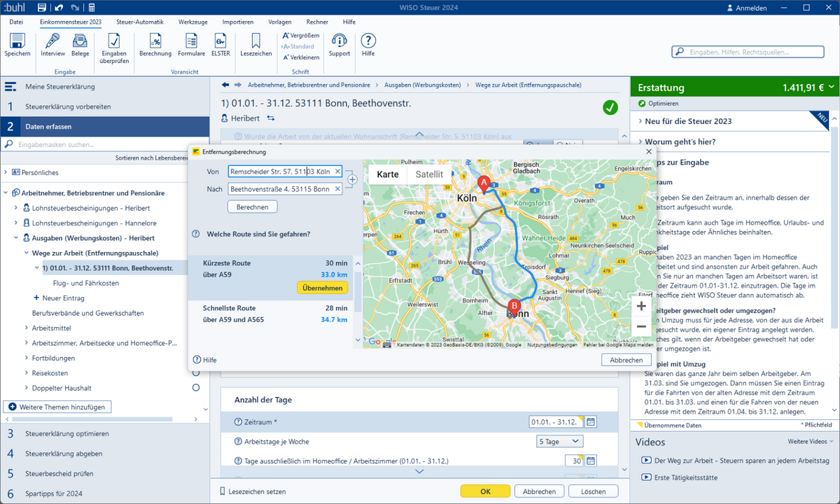Expand Lohnsteuerbescheinigungen - Hannelore node
The image size is (840, 504).
pos(17,223)
